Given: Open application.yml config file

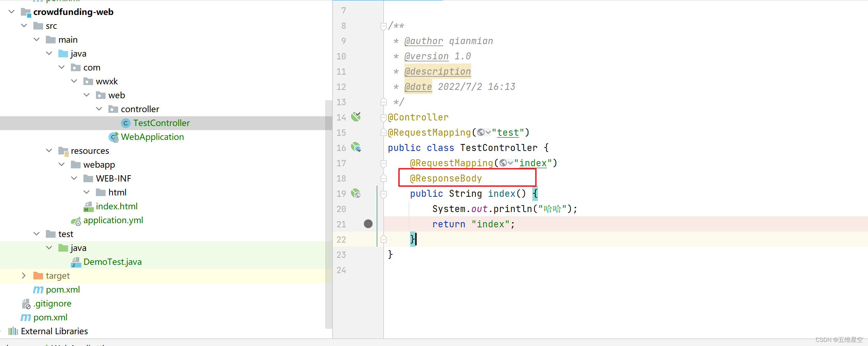Looking at the screenshot, I should (x=113, y=220).
